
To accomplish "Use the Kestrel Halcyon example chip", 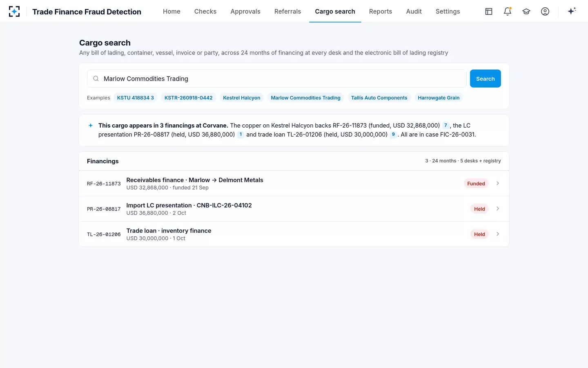I will 242,98.
